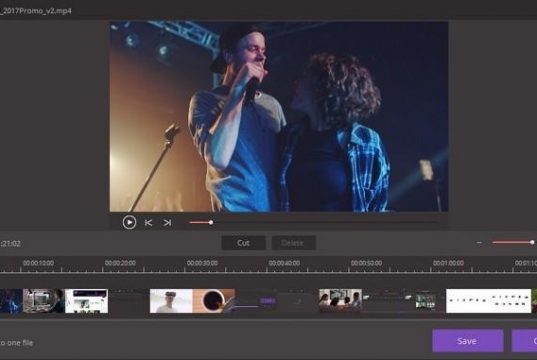
Task: Click the playback progress slider handle
Action: (211, 223)
